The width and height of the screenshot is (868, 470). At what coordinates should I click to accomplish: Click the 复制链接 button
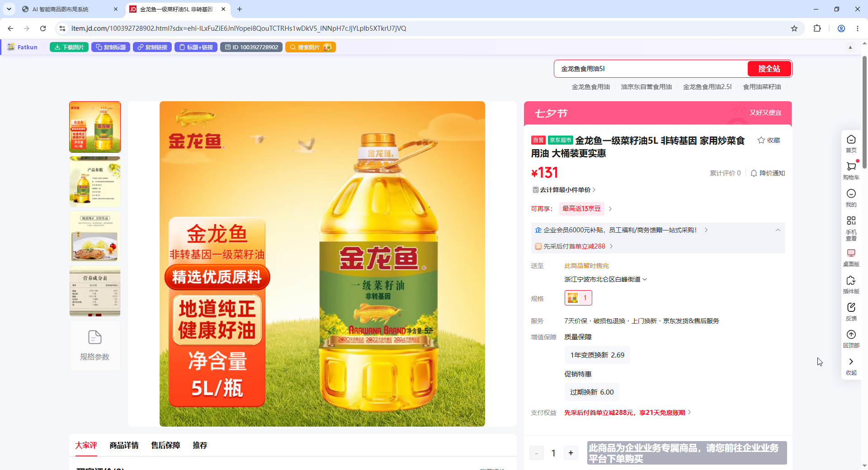(x=152, y=47)
